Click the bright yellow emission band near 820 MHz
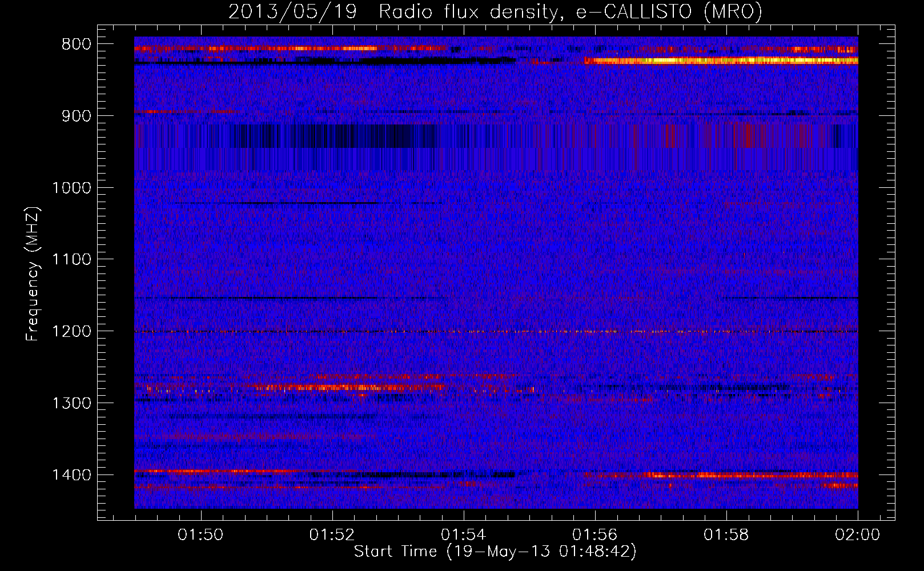Screen dimensions: 924x571 [x=721, y=61]
